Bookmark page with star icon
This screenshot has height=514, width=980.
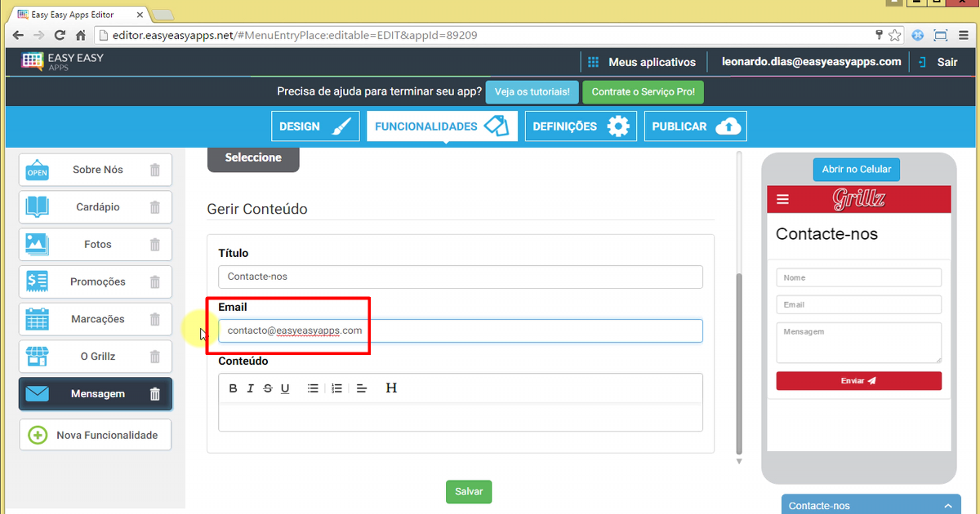pyautogui.click(x=895, y=35)
